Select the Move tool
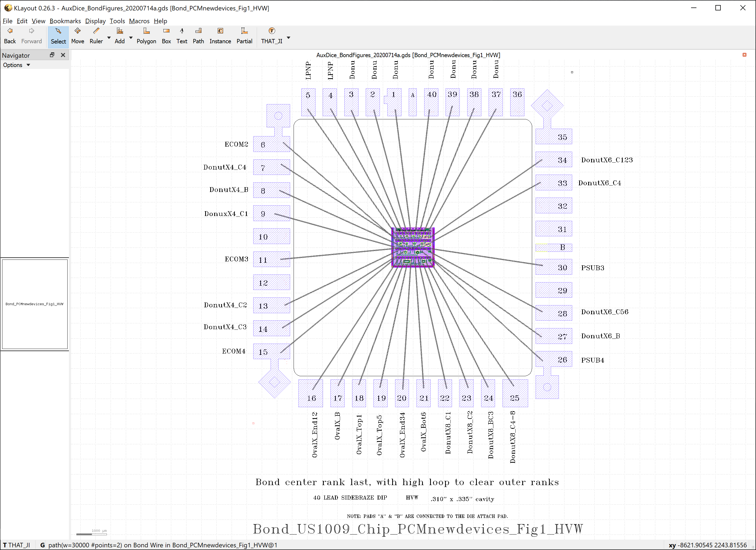 pos(77,36)
